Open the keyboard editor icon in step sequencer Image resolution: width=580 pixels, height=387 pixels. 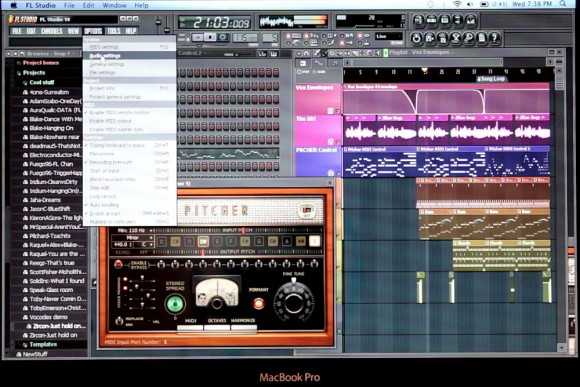click(x=273, y=54)
